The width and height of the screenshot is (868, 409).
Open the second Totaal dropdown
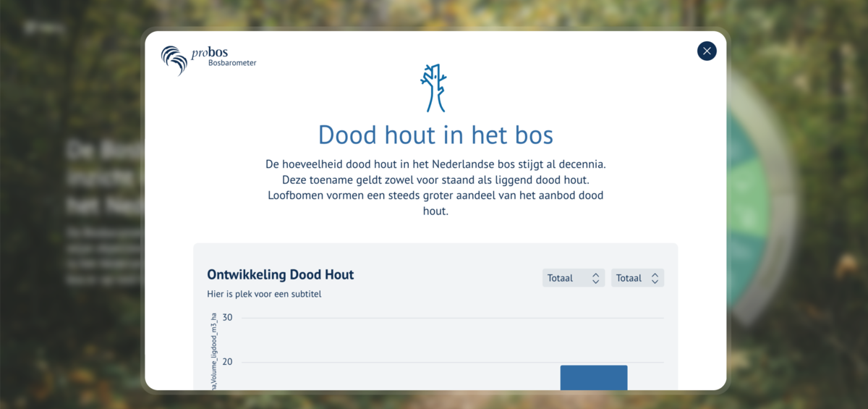[637, 278]
